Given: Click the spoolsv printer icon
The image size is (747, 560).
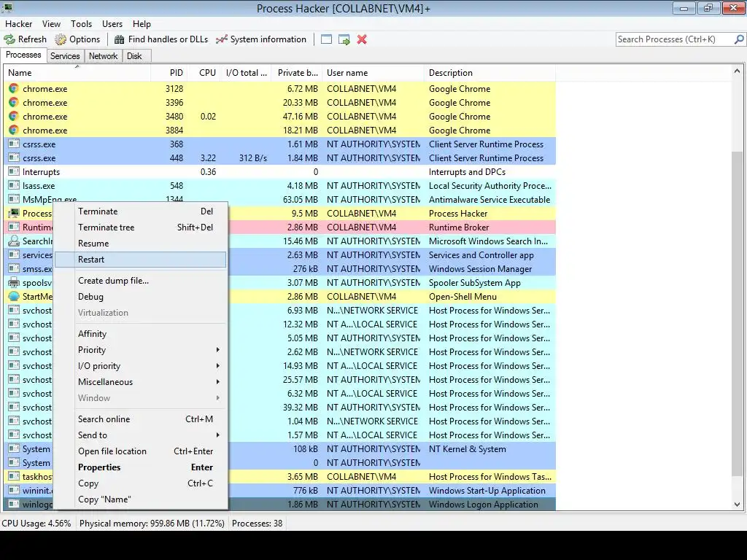Looking at the screenshot, I should tap(14, 282).
